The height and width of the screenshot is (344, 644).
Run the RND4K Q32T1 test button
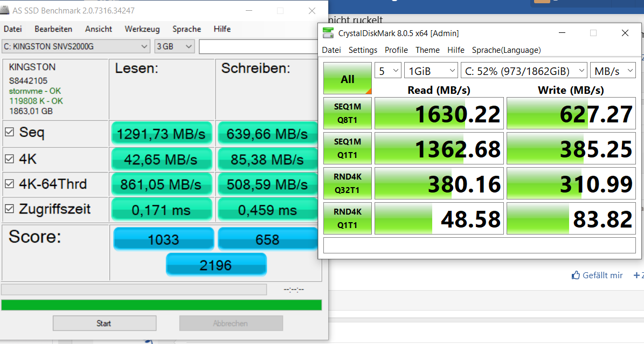(348, 183)
